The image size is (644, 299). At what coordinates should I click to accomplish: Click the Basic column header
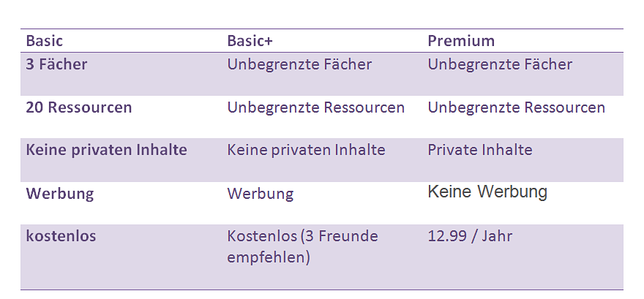[45, 41]
